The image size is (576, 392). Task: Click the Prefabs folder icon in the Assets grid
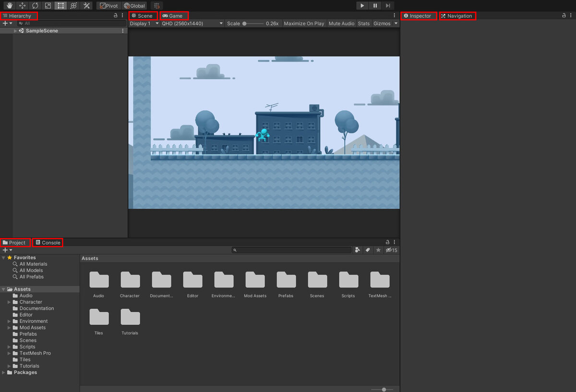pyautogui.click(x=286, y=280)
